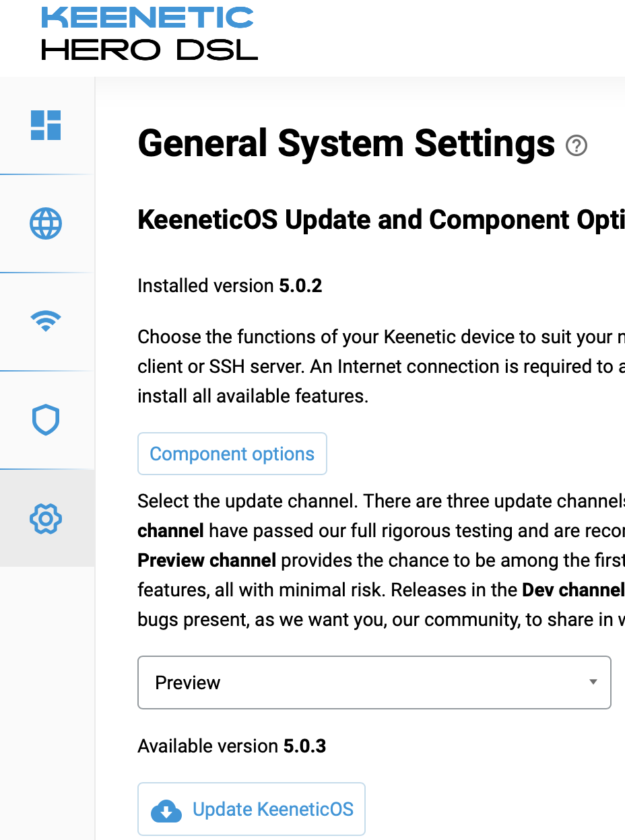Viewport: 625px width, 840px height.
Task: Click the HERO DSL model name
Action: click(x=150, y=50)
